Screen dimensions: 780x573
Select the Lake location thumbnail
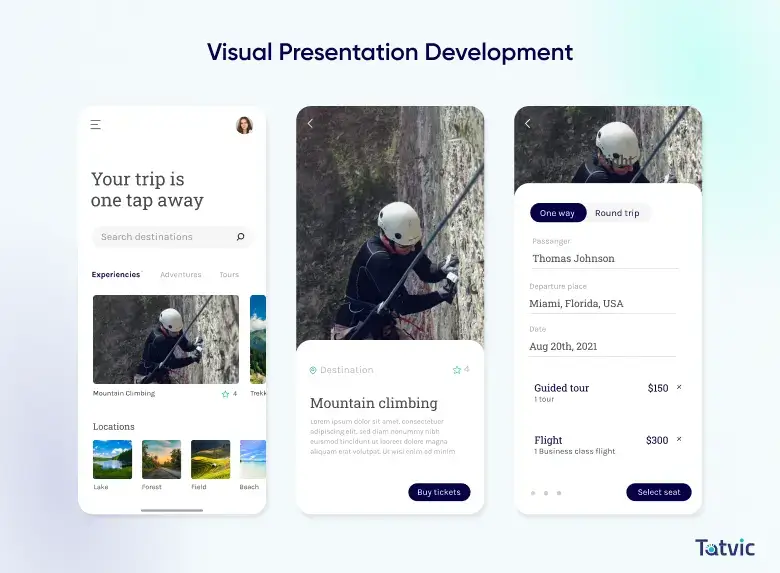coord(112,459)
